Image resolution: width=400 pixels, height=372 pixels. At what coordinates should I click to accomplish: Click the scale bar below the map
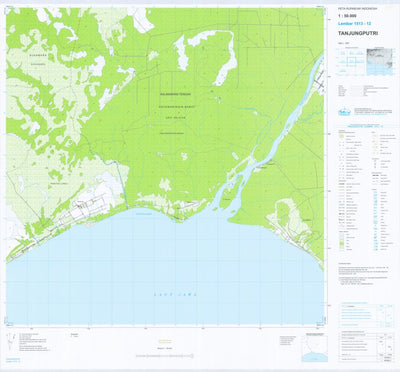click(x=165, y=356)
